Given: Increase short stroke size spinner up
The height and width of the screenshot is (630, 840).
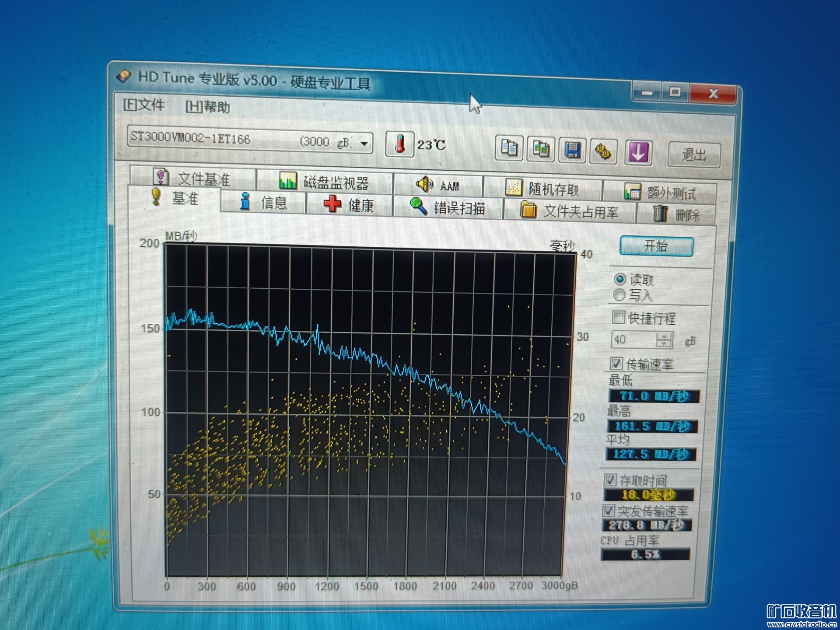Looking at the screenshot, I should click(x=664, y=336).
